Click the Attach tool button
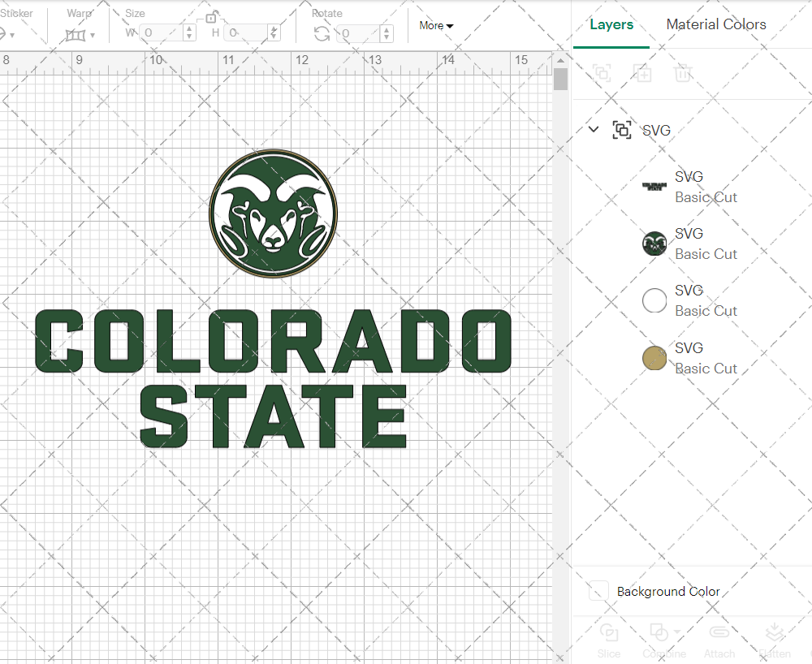This screenshot has width=812, height=664. pos(719,641)
